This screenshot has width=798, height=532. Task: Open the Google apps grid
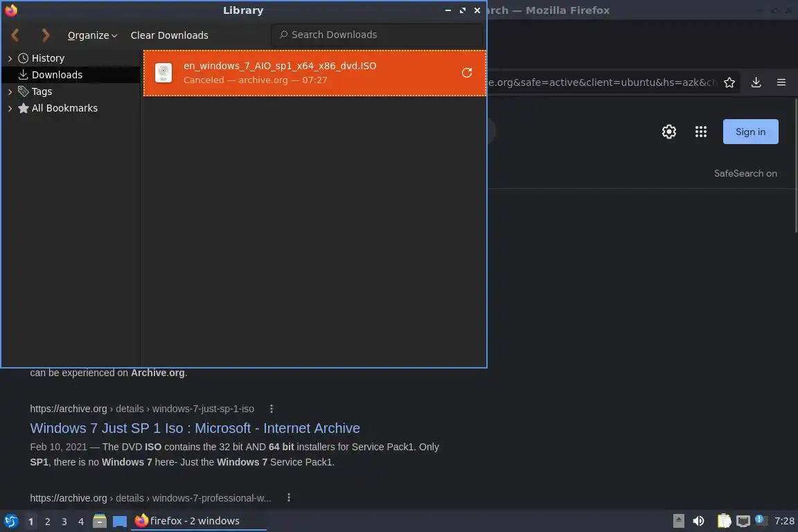tap(701, 132)
